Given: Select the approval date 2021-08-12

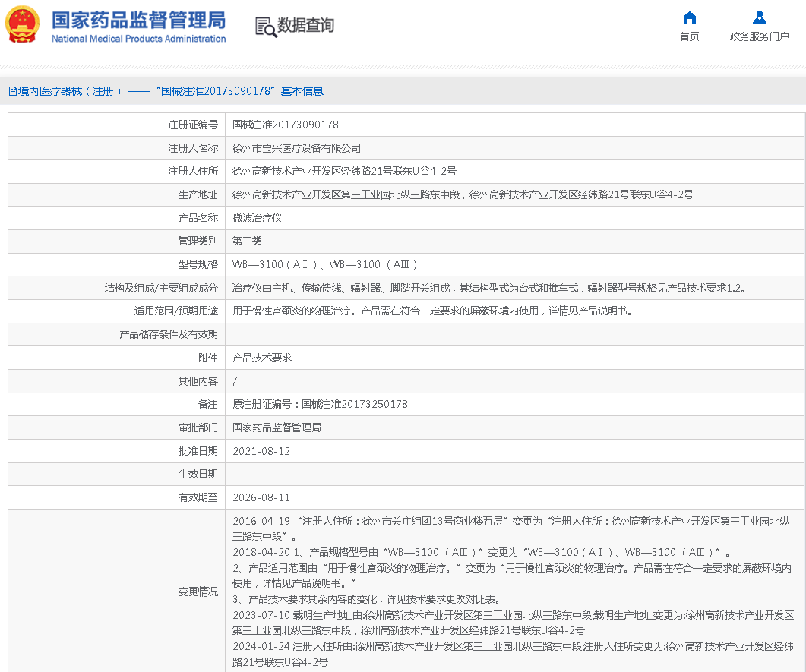Looking at the screenshot, I should [x=261, y=451].
